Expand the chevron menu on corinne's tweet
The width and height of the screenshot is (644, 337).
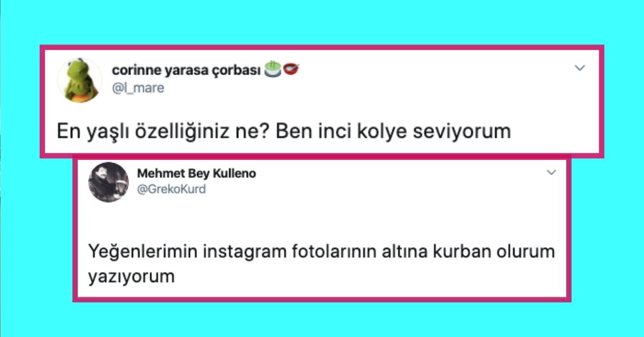580,68
